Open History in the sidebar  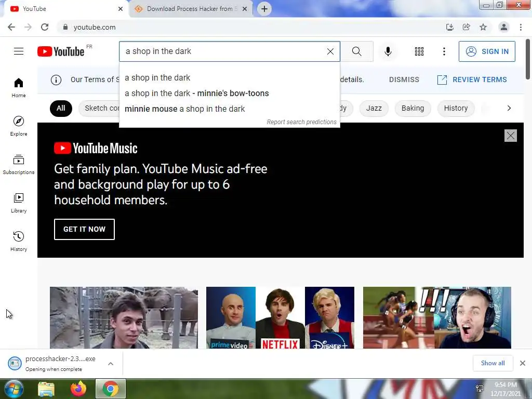pyautogui.click(x=19, y=241)
